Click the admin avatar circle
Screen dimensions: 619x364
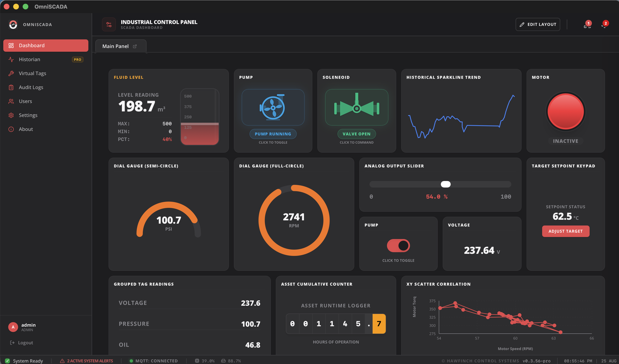(13, 327)
